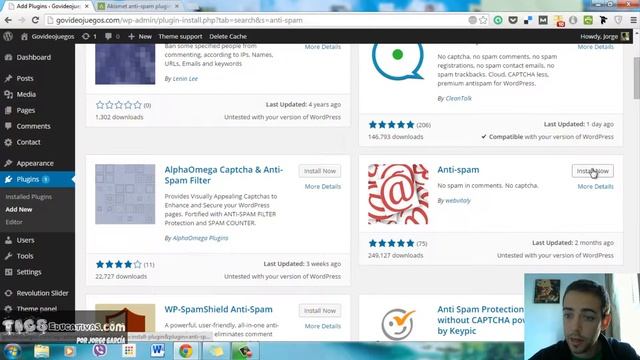Open Contact in the sidebar

tap(29, 142)
